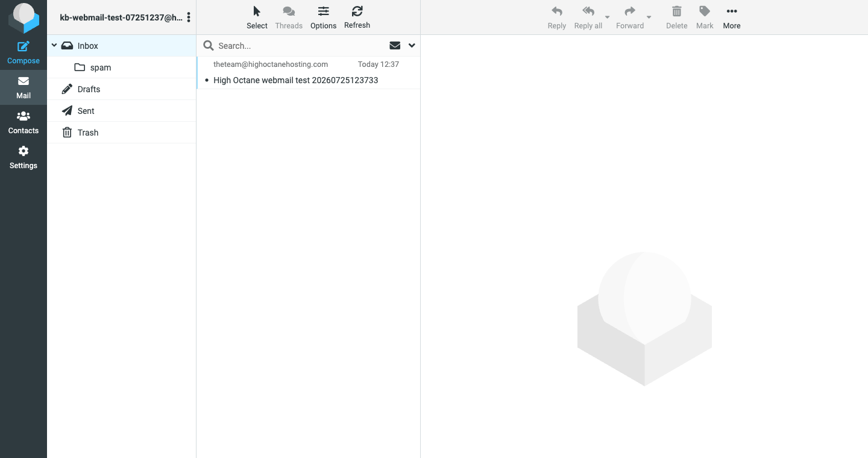Open the list Options button
Viewport: 868px width, 458px height.
pyautogui.click(x=324, y=17)
